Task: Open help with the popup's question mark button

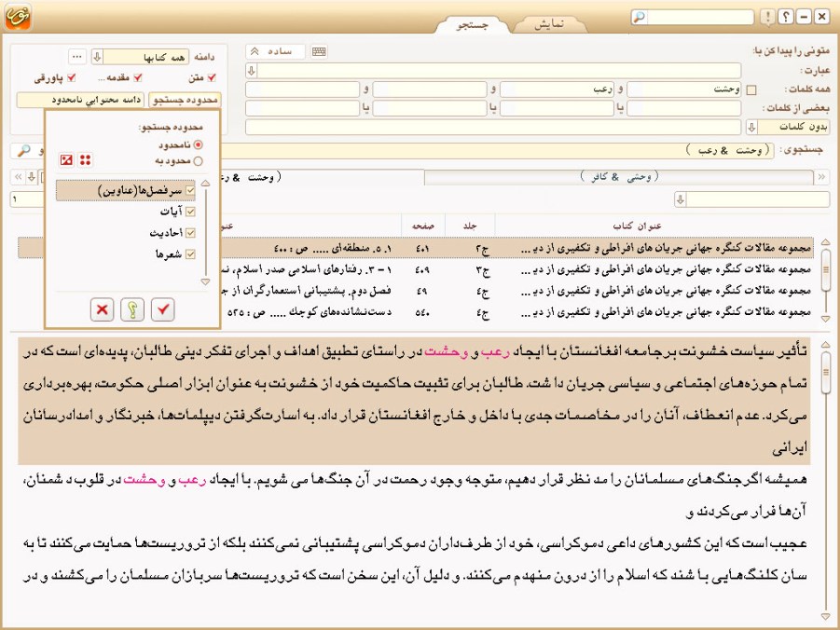Action: pyautogui.click(x=132, y=309)
